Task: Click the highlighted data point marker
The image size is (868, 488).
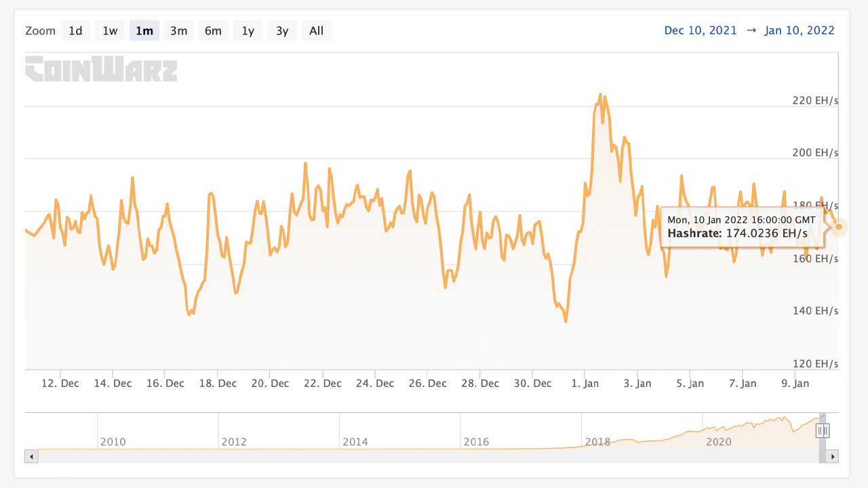Action: pyautogui.click(x=839, y=226)
